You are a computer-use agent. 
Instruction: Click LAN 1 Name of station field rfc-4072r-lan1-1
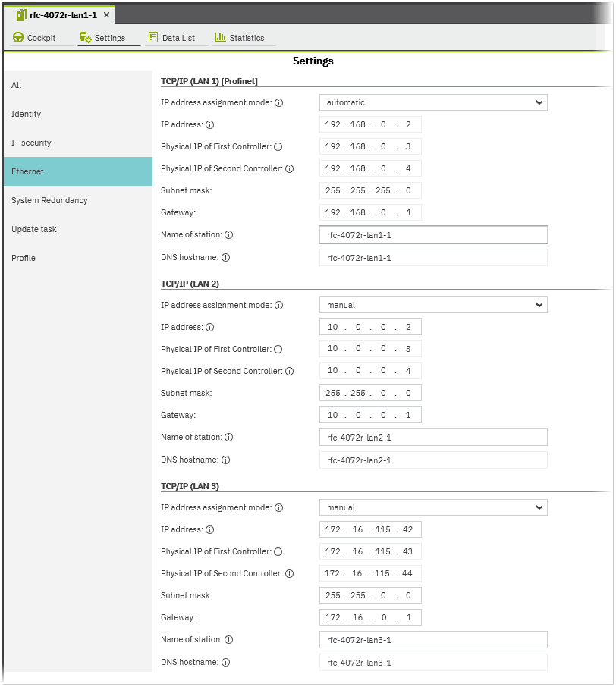[433, 235]
